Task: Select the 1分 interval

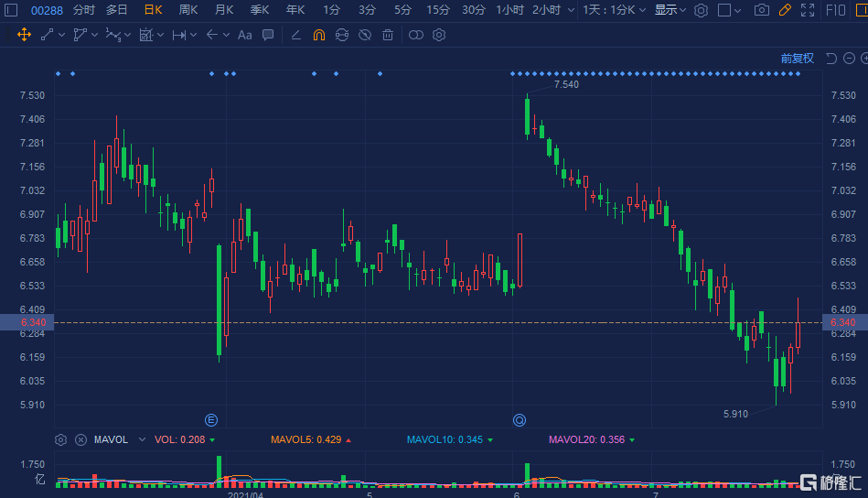Action: (331, 10)
